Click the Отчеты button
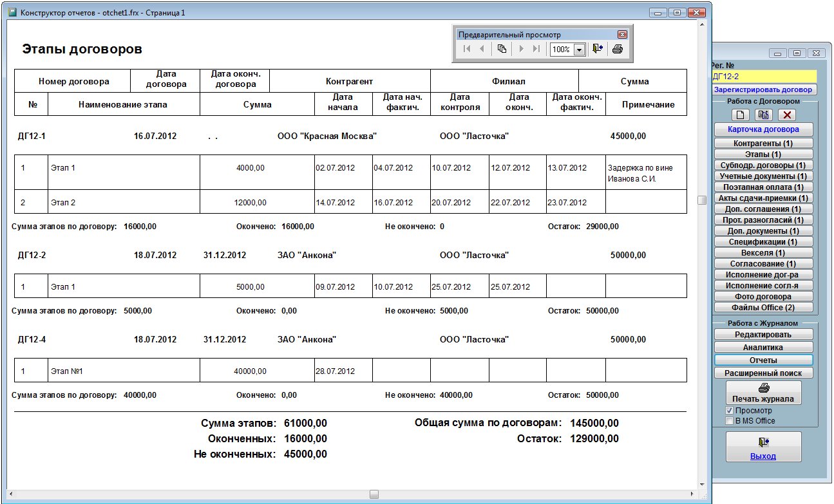 [763, 360]
